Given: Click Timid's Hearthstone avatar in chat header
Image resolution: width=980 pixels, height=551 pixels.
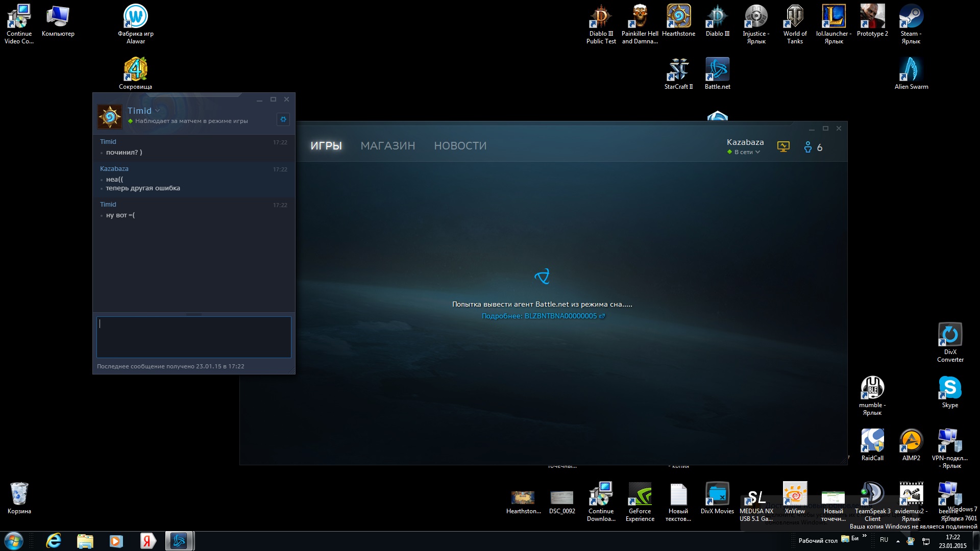Looking at the screenshot, I should coord(110,117).
